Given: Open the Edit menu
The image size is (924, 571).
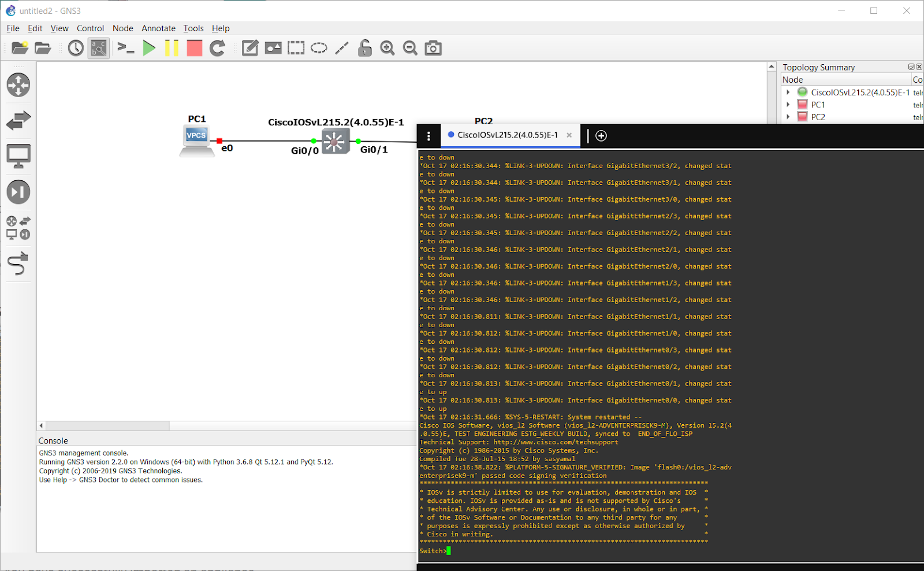Looking at the screenshot, I should coord(35,28).
